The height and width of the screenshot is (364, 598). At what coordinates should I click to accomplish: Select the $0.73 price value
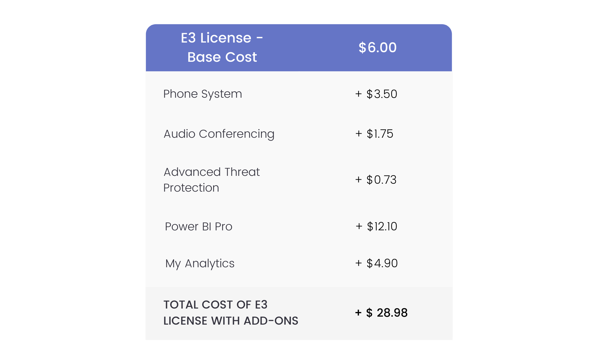pyautogui.click(x=381, y=180)
